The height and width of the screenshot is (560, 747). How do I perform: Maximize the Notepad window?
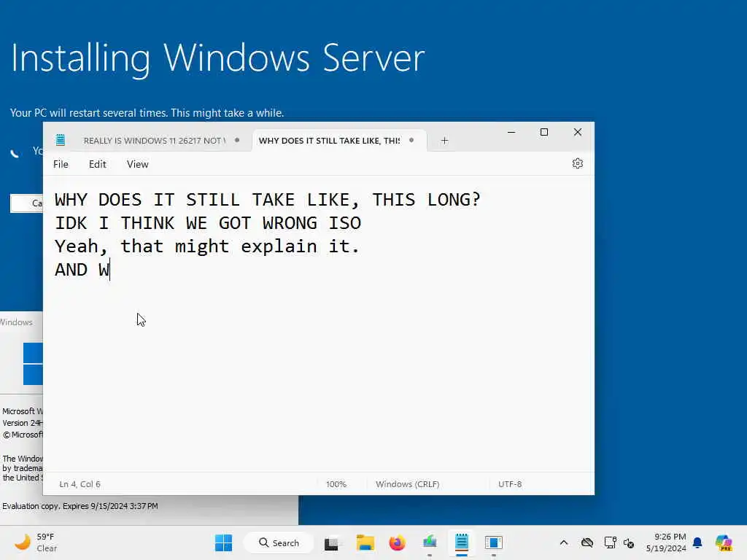544,133
